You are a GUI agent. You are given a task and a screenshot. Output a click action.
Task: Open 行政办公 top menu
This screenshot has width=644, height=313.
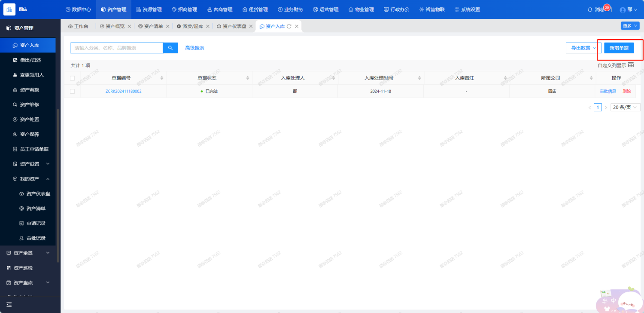click(396, 9)
